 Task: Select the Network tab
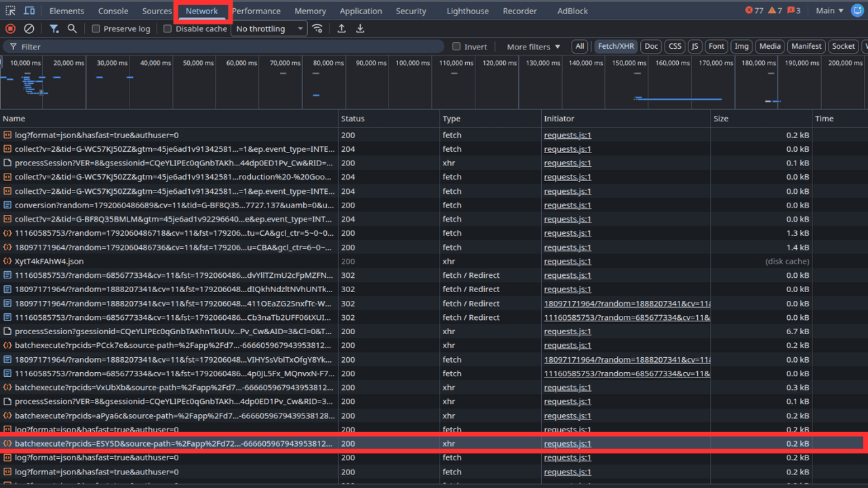pos(202,11)
